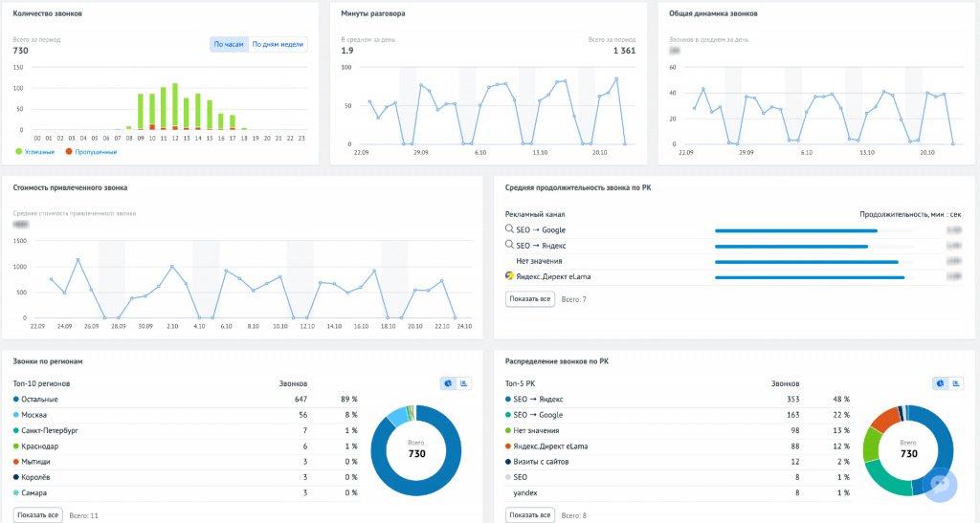This screenshot has width=980, height=523.
Task: Expand regions list with Показать все
Action: click(x=37, y=515)
